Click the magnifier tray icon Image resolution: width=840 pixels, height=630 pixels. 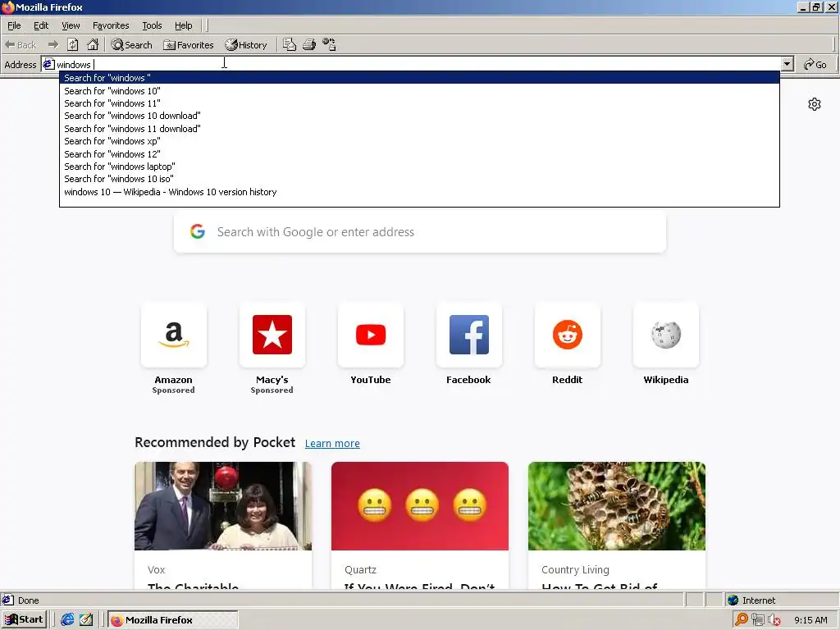(742, 619)
